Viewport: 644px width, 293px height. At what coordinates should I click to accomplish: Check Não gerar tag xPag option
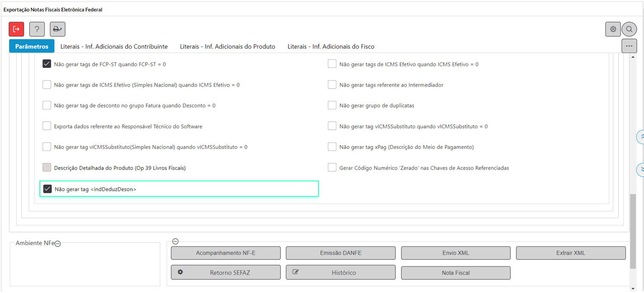coord(332,147)
